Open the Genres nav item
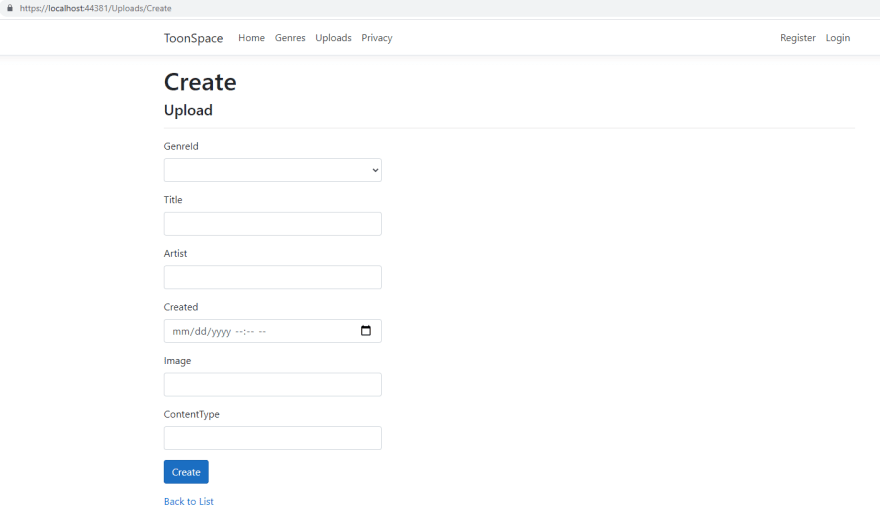Screen dimensions: 880x531 pos(290,38)
